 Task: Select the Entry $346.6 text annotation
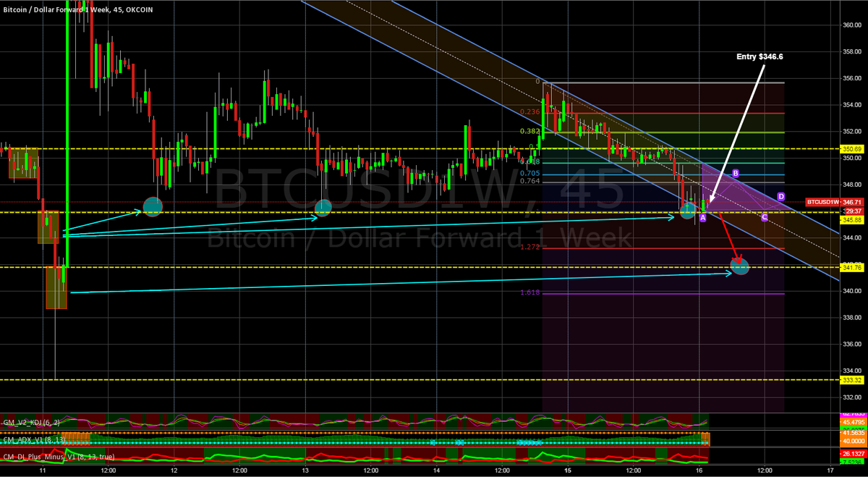pos(759,56)
